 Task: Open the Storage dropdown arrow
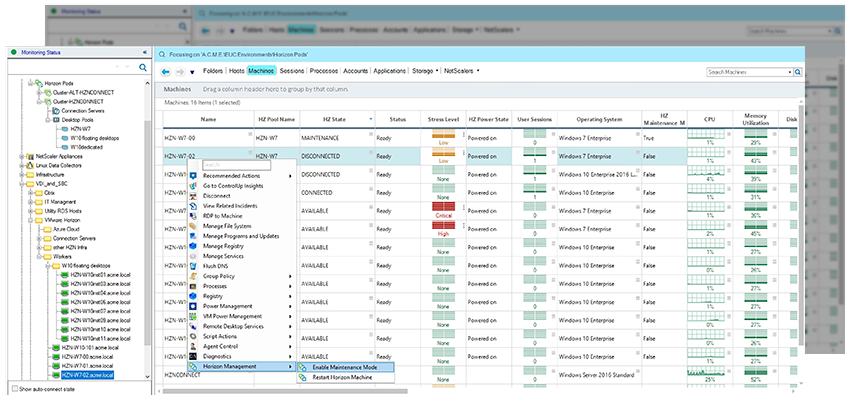[437, 70]
